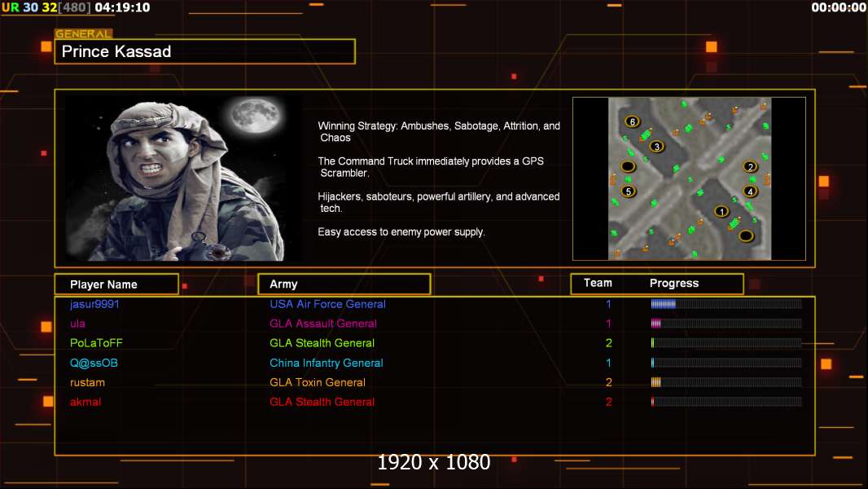868x489 pixels.
Task: Click ula's loading progress bar
Action: [x=726, y=324]
